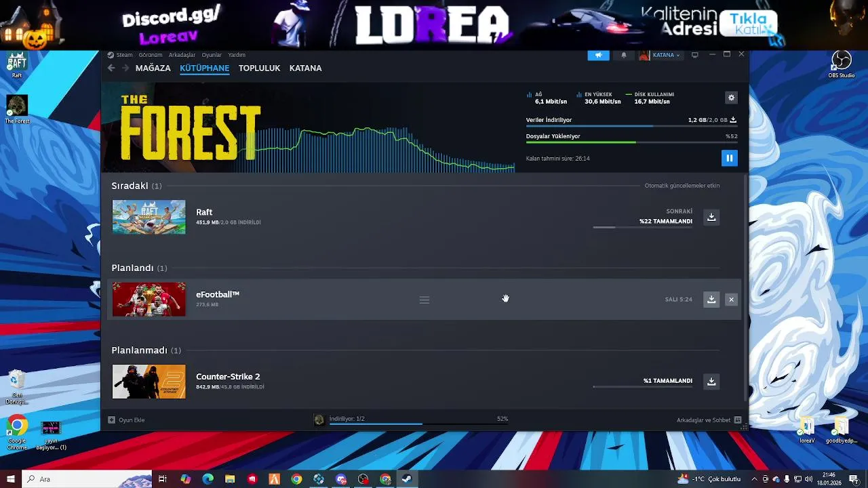Viewport: 868px width, 488px height.
Task: Click the Counter-Strike 2 download button
Action: [711, 382]
